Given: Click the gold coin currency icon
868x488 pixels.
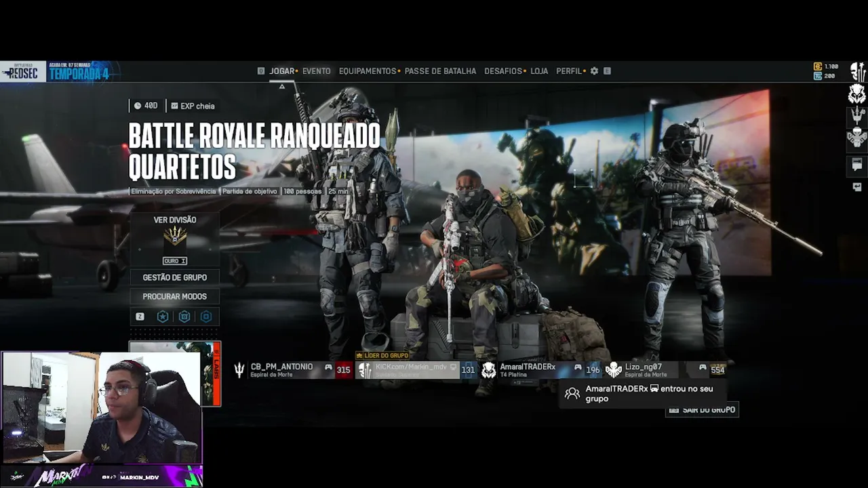Looking at the screenshot, I should [x=818, y=66].
